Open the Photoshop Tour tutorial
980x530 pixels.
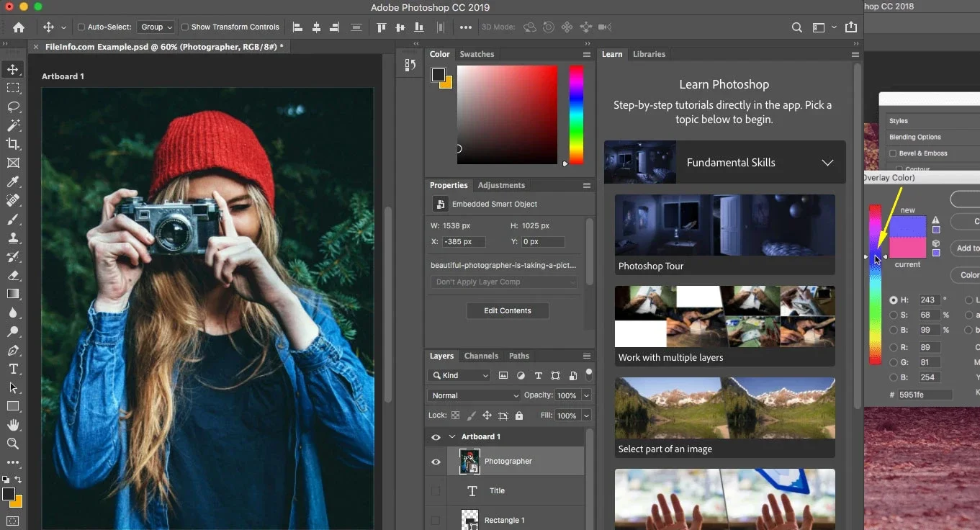coord(725,234)
